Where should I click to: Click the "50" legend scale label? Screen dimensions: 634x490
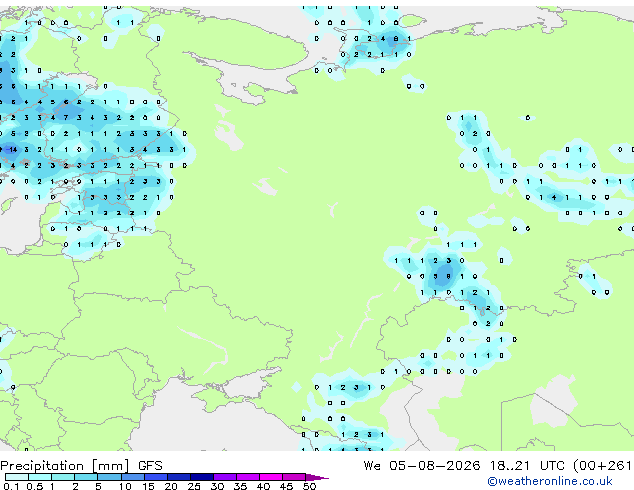pos(309,486)
